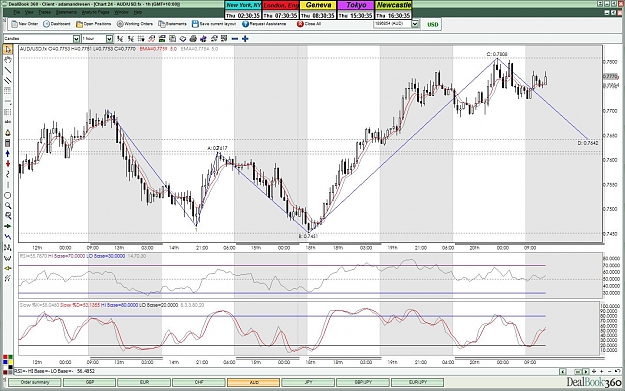Click the chart scroll right arrow
625x391 pixels.
[586, 371]
